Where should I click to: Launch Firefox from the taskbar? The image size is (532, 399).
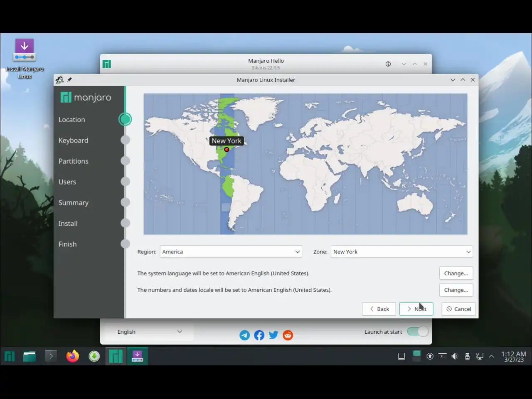73,356
